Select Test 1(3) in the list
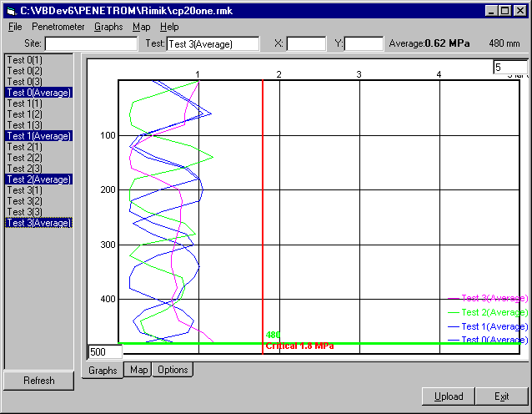The width and height of the screenshot is (532, 414). [x=38, y=125]
